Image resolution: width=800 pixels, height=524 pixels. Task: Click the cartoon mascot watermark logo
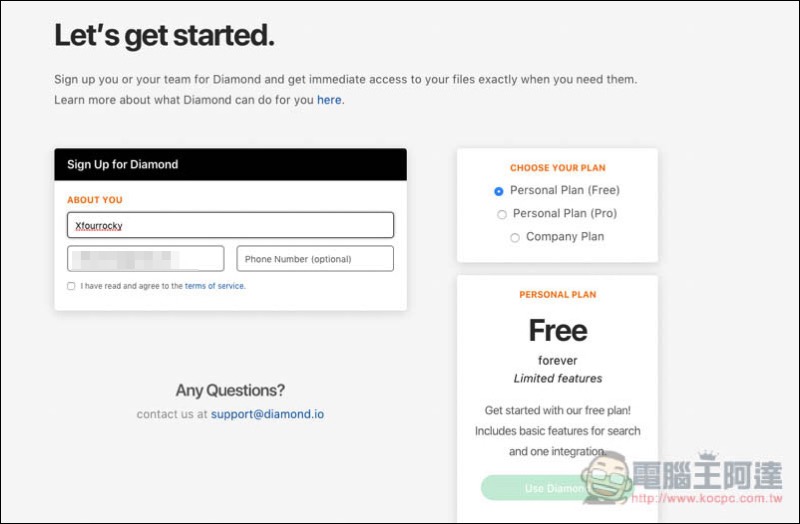click(606, 477)
